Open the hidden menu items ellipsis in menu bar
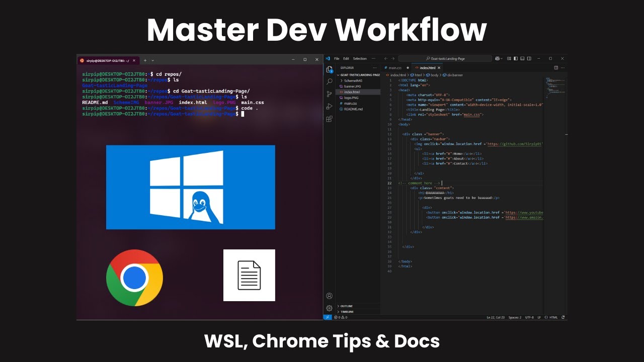Viewport: 644px width, 362px height. [373, 59]
